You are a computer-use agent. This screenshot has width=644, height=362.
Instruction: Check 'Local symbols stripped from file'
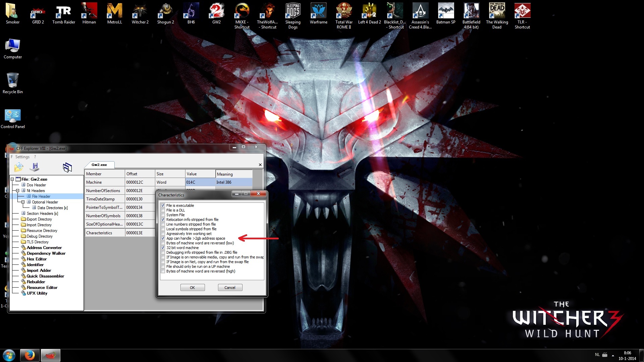click(163, 229)
